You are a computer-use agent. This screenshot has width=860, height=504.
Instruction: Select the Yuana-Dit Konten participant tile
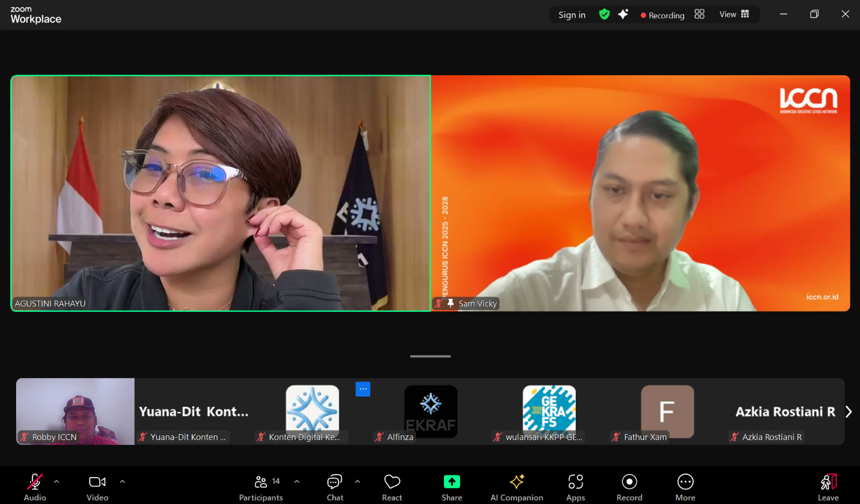pos(193,412)
